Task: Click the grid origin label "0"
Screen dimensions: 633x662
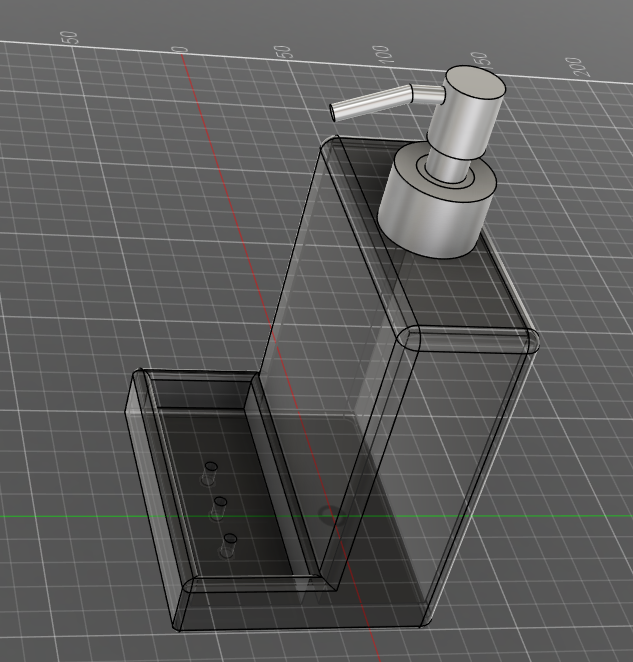Action: (179, 50)
